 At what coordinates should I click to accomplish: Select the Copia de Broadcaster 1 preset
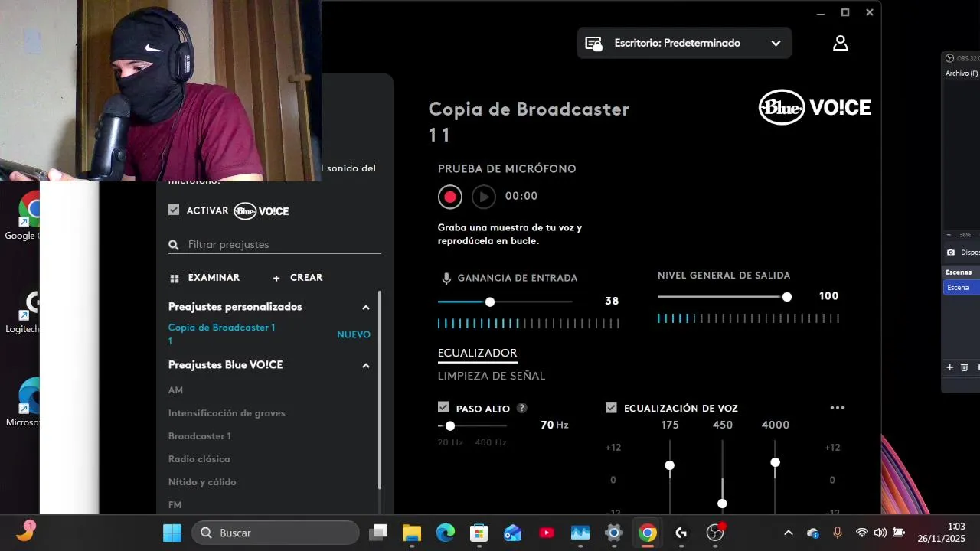[221, 334]
